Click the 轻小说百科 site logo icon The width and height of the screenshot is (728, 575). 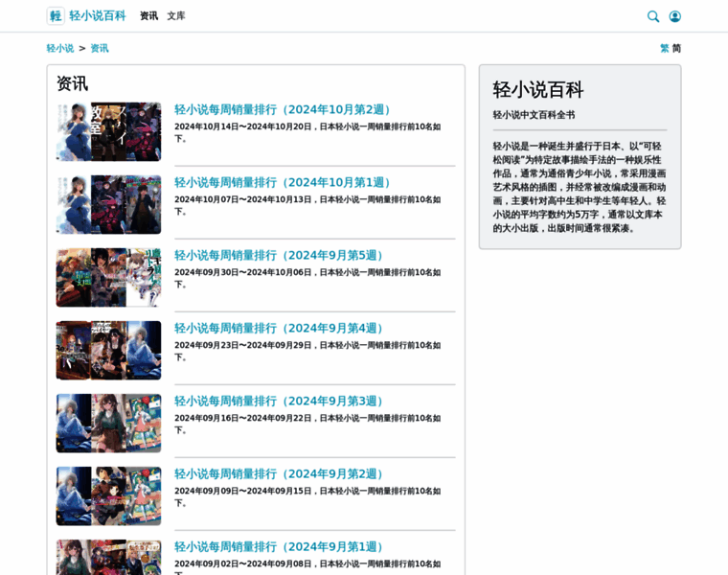(x=56, y=16)
